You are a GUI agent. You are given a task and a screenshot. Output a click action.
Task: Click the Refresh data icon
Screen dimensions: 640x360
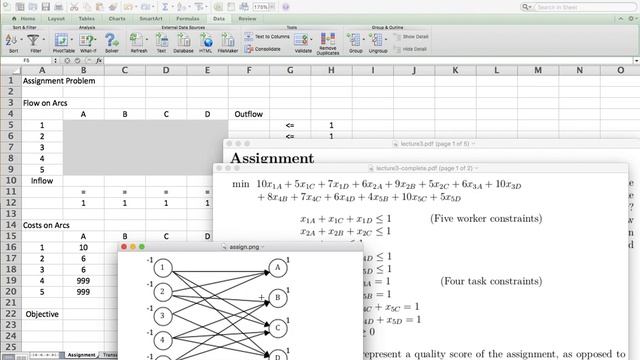click(x=136, y=40)
